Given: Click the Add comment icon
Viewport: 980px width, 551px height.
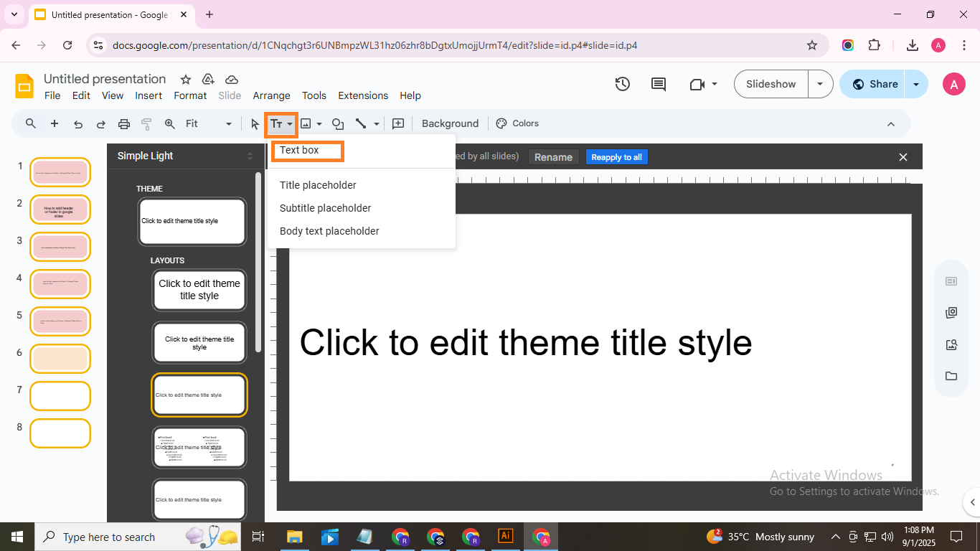Looking at the screenshot, I should pyautogui.click(x=398, y=124).
